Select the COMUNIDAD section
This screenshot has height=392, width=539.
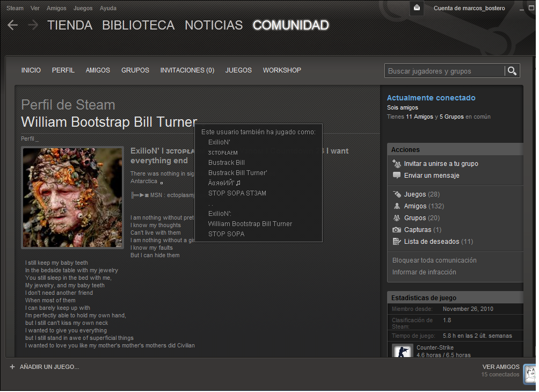[291, 25]
